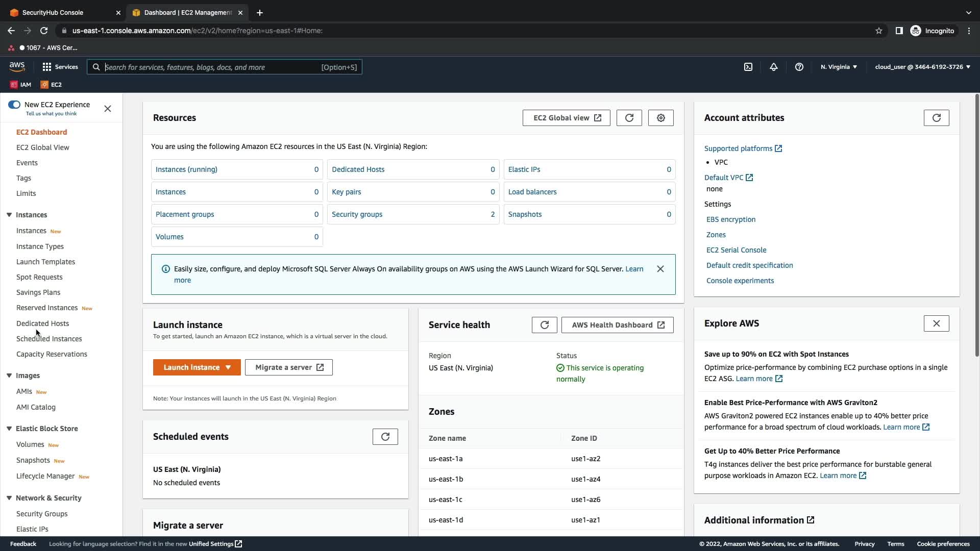Collapse the Instances sidebar section

click(x=9, y=215)
